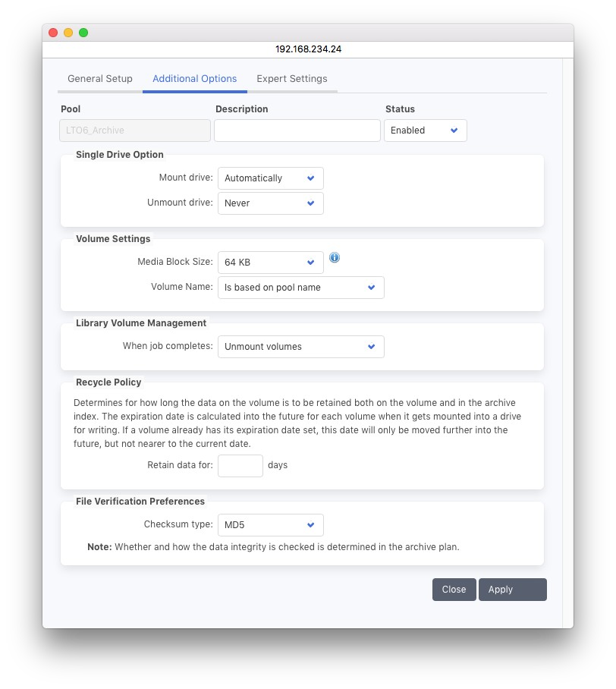Select the Additional Options tab
Image resolution: width=616 pixels, height=689 pixels.
click(194, 79)
